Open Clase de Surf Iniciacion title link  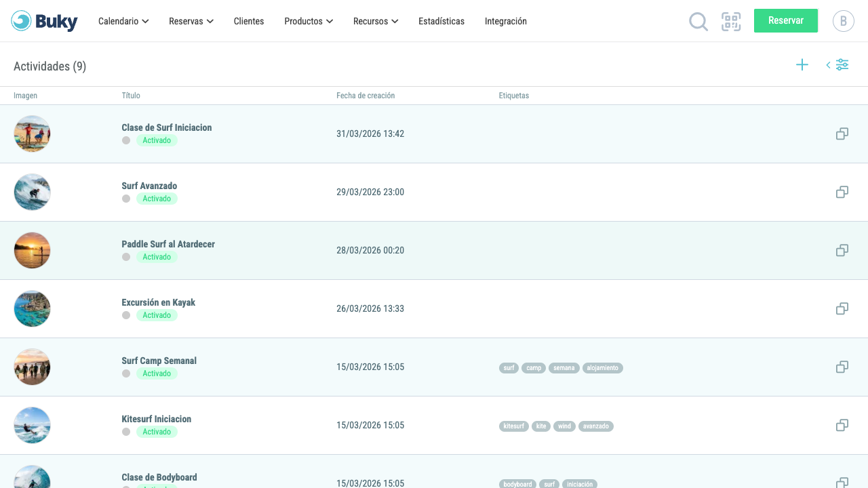[x=167, y=127]
